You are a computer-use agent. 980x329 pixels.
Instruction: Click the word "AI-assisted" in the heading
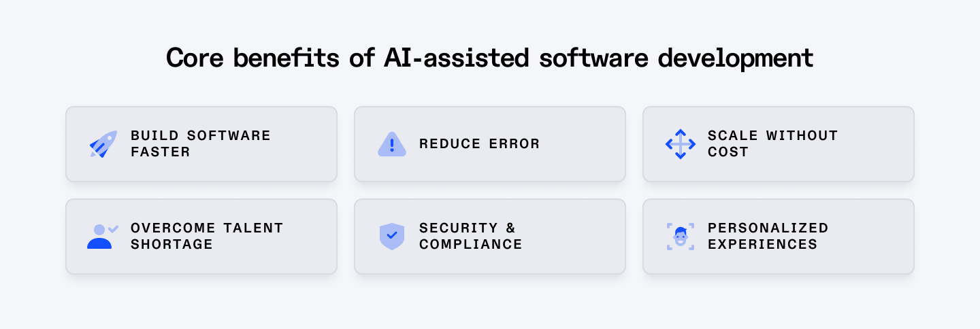coord(456,58)
